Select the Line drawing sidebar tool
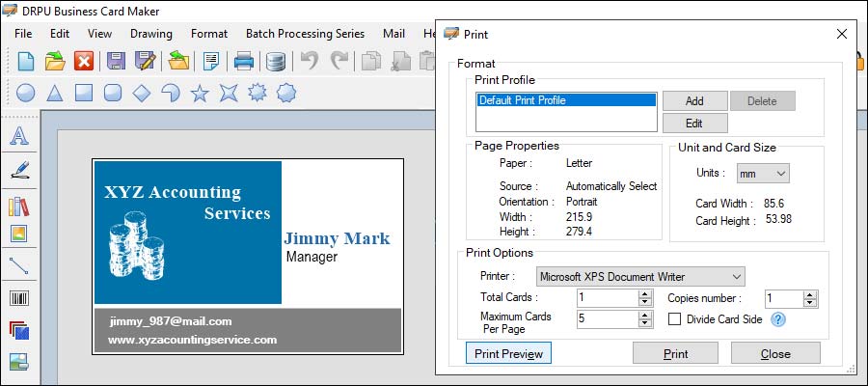 point(19,265)
